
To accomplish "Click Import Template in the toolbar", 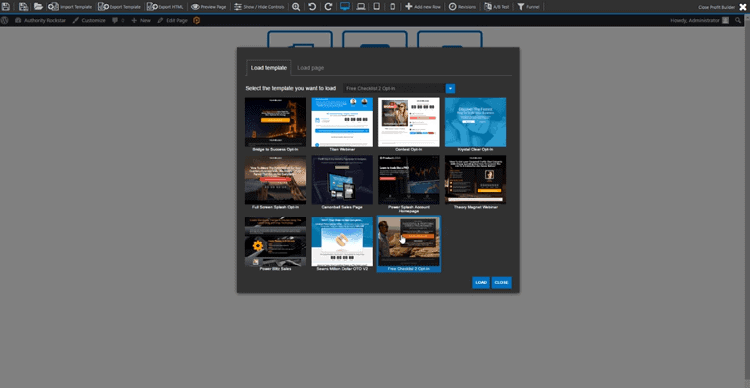I will point(70,7).
